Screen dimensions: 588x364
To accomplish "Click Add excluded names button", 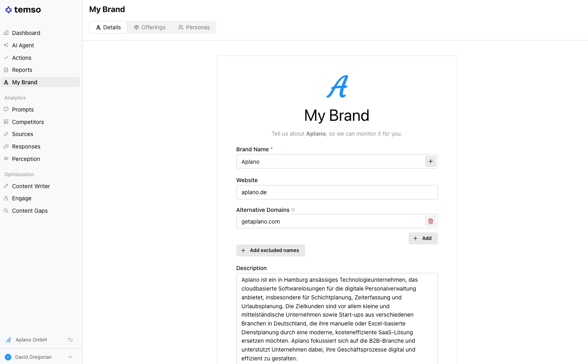I will click(x=271, y=250).
